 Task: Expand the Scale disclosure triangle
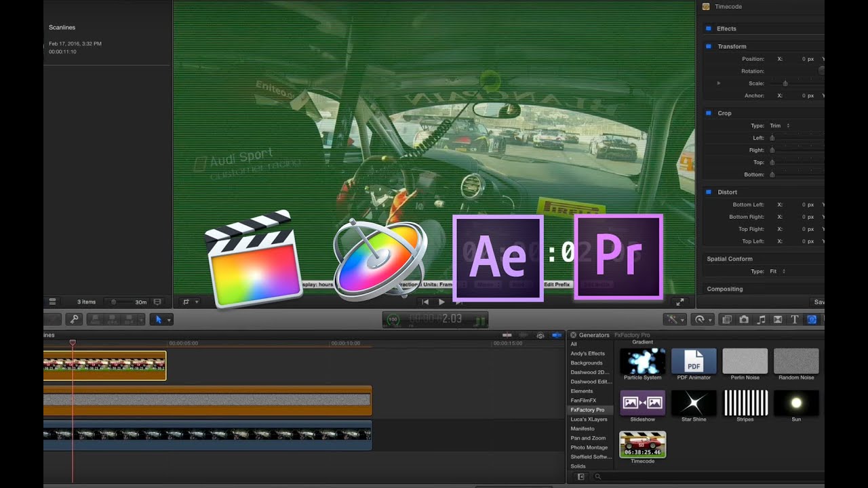point(719,83)
